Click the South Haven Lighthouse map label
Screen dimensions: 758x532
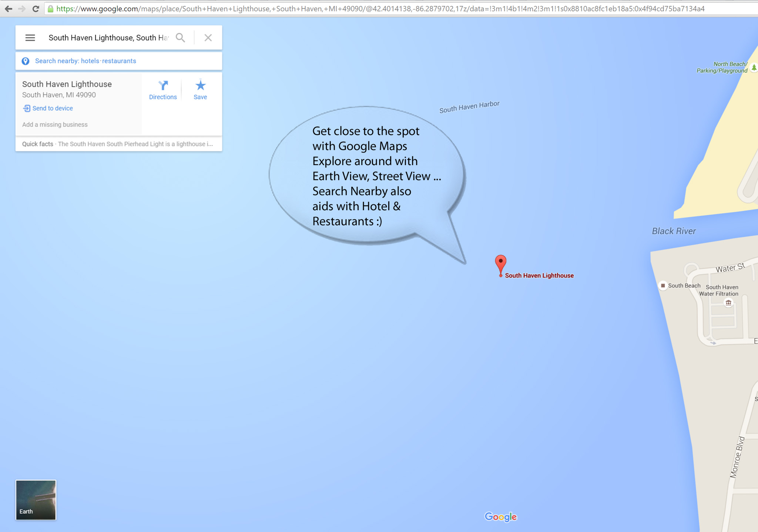click(x=539, y=276)
